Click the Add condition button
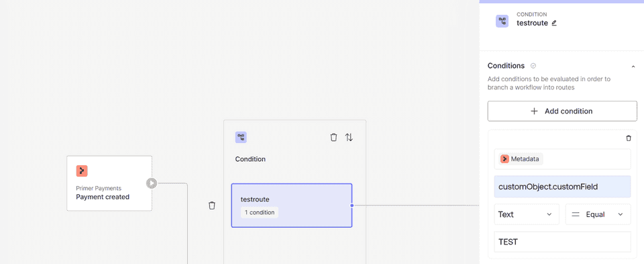This screenshot has width=644, height=264. coord(562,111)
